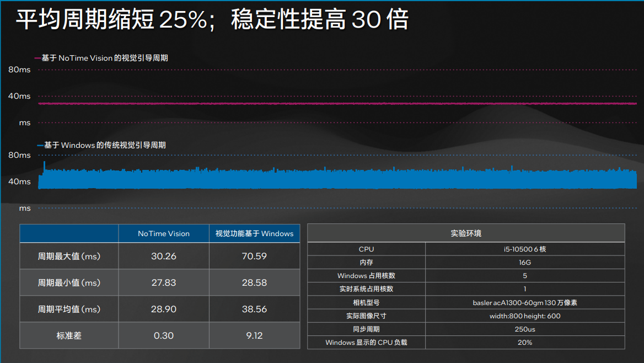Click the '同步周期' row label

(x=366, y=329)
